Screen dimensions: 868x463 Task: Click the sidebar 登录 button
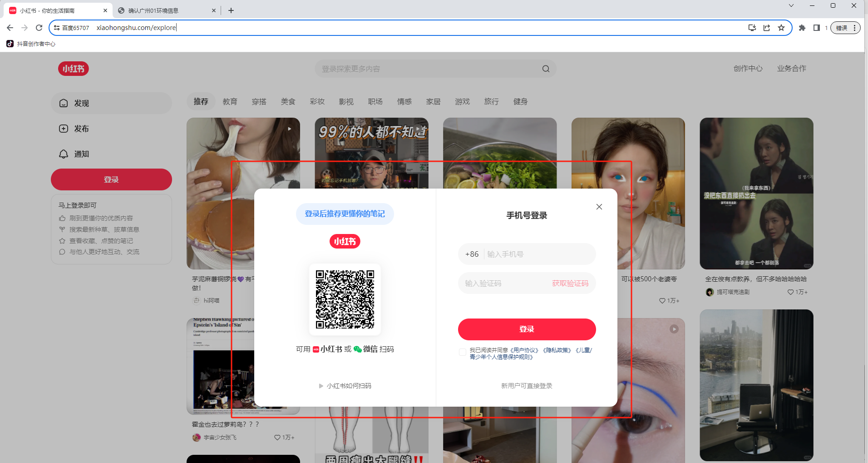[x=111, y=179]
